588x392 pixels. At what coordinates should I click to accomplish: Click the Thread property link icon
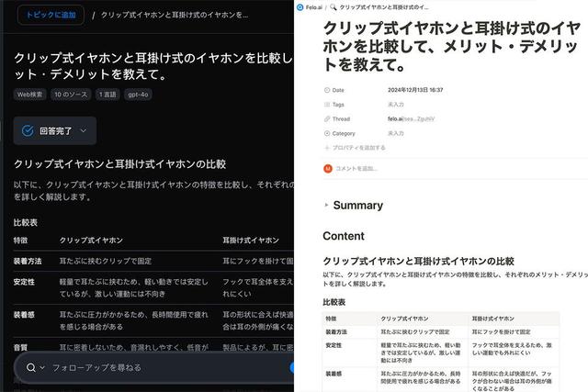pyautogui.click(x=326, y=118)
